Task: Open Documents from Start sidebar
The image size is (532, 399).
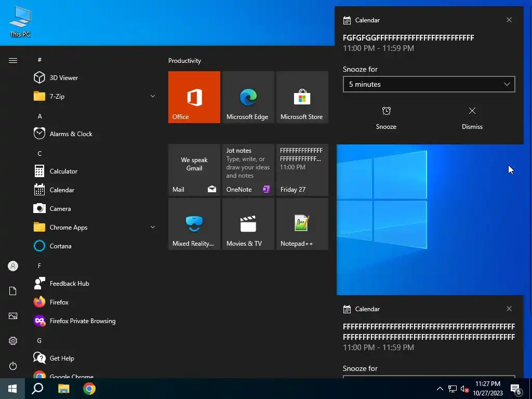Action: click(x=13, y=291)
